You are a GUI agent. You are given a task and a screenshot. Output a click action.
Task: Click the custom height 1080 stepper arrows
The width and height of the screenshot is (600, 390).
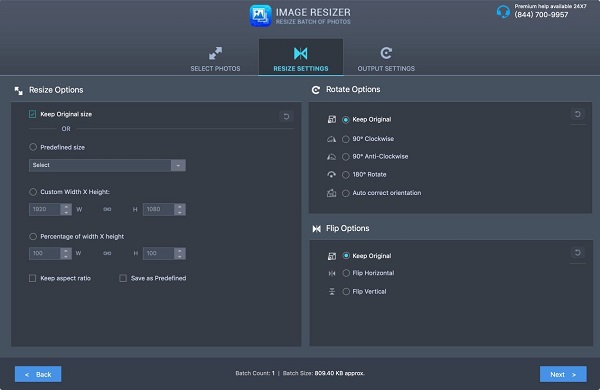coord(180,209)
